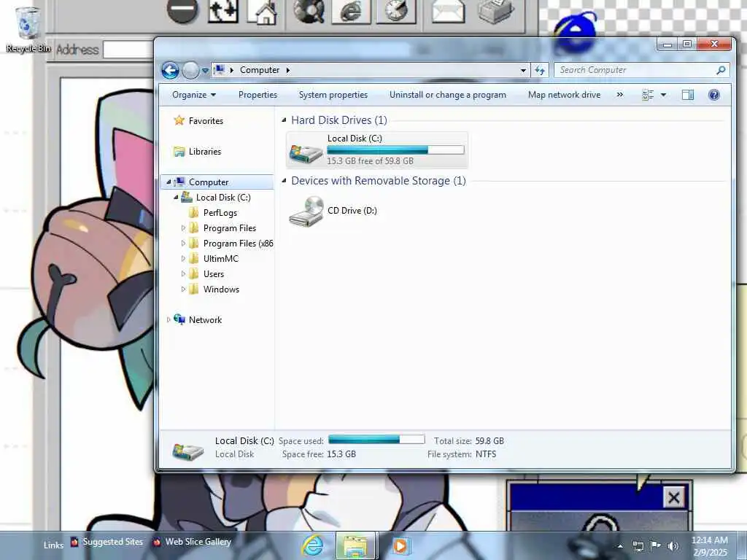Click the mail envelope icon in background window
747x560 pixels.
tap(448, 10)
